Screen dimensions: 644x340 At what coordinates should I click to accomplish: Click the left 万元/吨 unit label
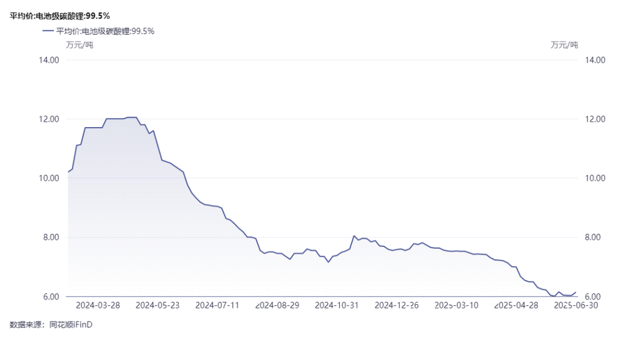click(79, 45)
